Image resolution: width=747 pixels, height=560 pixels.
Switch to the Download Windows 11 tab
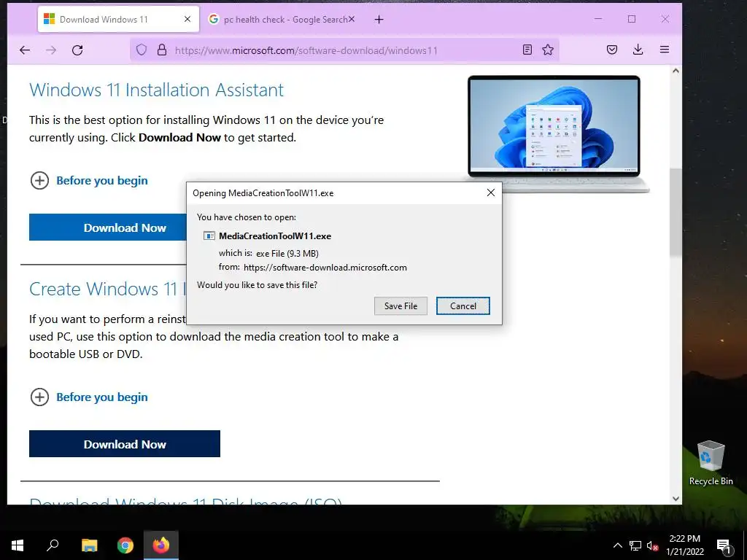(118, 20)
